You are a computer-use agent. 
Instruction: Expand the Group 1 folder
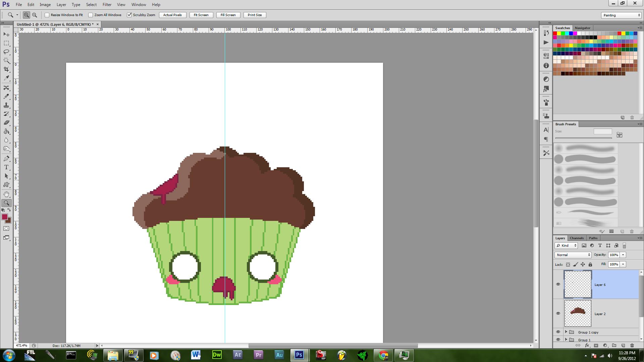point(566,340)
